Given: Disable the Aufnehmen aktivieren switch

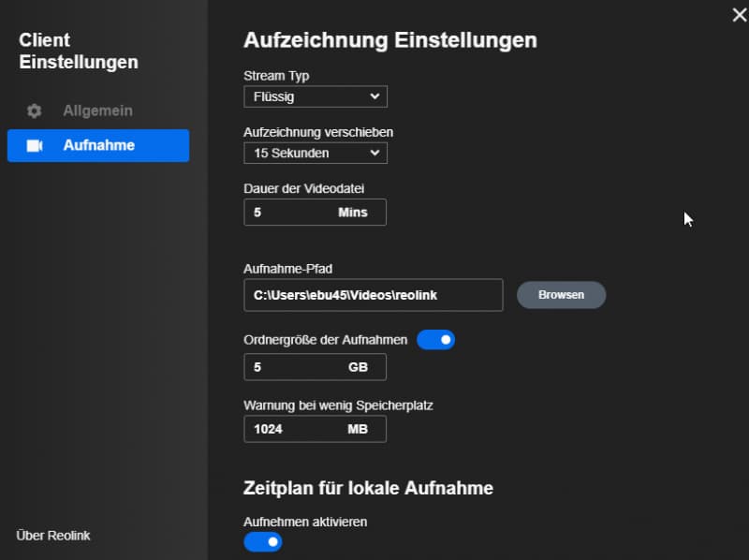Looking at the screenshot, I should (263, 542).
